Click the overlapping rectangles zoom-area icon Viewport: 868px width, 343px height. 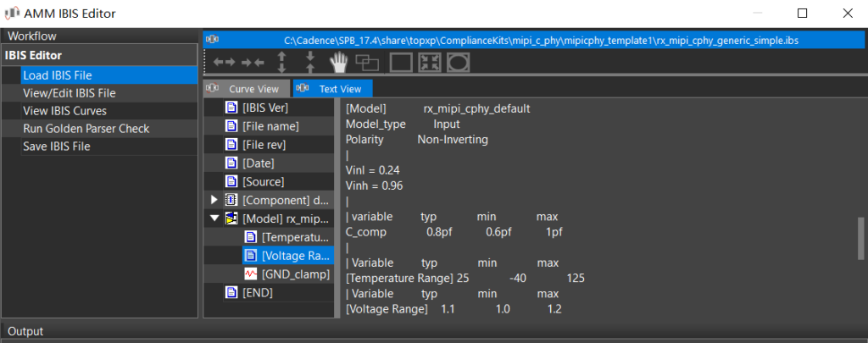tap(367, 62)
